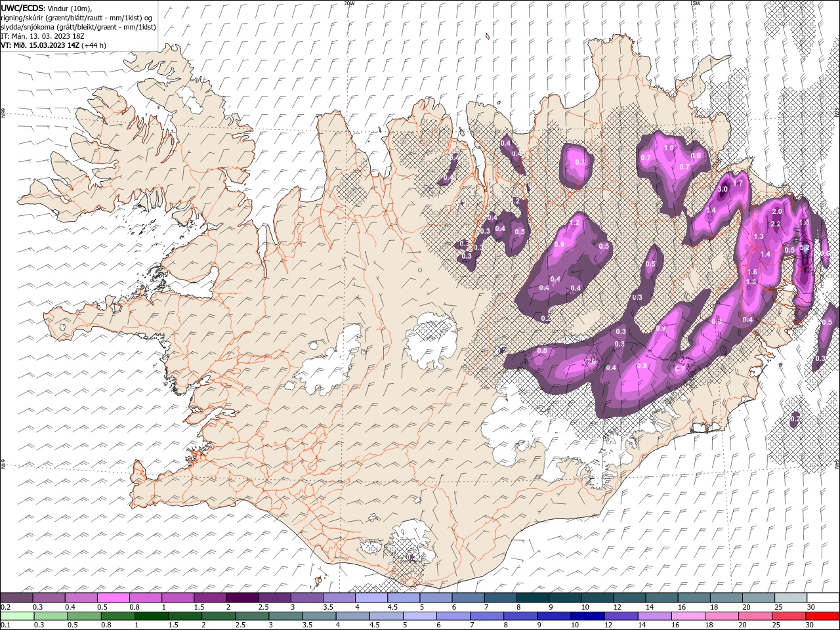Viewport: 840px width, 630px height.
Task: Click the pale green swatch between 0.1 and 0.3
Action: 18,616
